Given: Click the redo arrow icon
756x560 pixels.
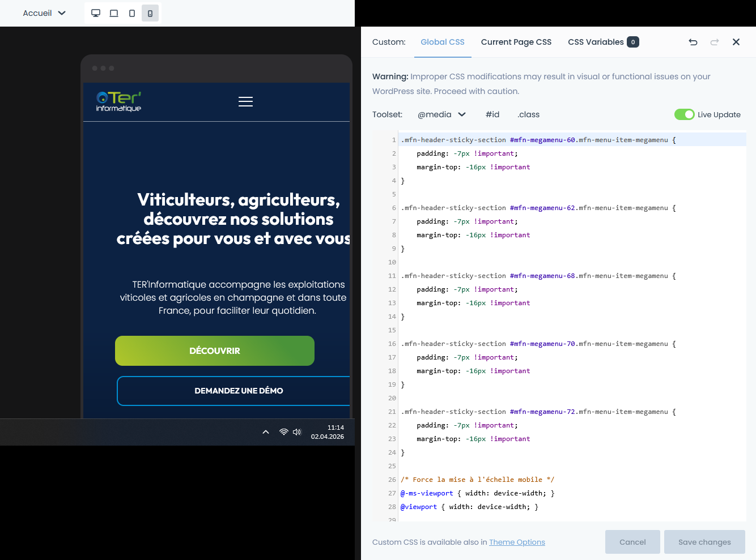Looking at the screenshot, I should 715,42.
